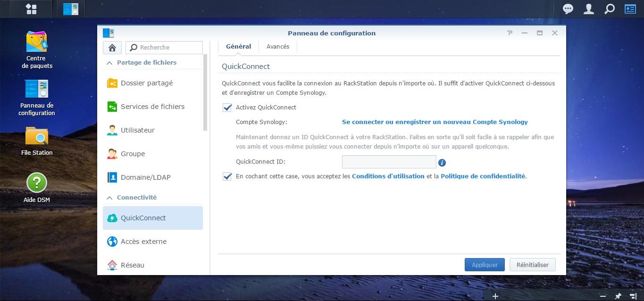Image resolution: width=644 pixels, height=301 pixels.
Task: Toggle the terms acceptance checkbox
Action: pyautogui.click(x=227, y=176)
